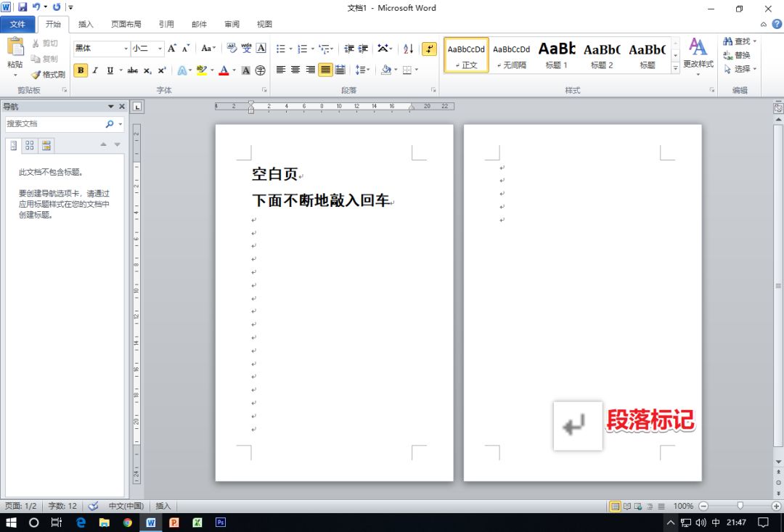Click the superscript icon
The image size is (784, 532).
pyautogui.click(x=162, y=70)
